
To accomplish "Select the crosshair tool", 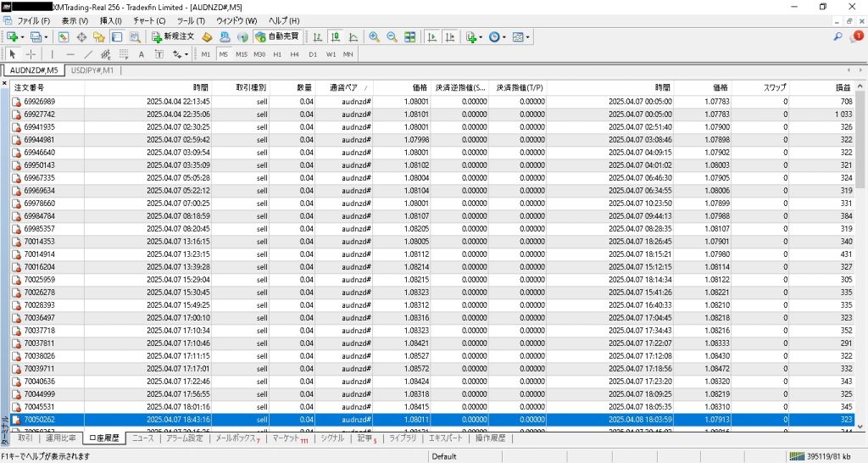I will coord(31,54).
